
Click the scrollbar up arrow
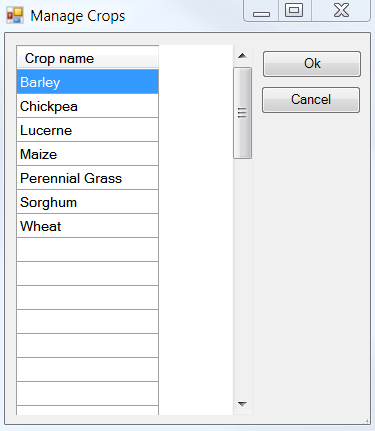[242, 56]
